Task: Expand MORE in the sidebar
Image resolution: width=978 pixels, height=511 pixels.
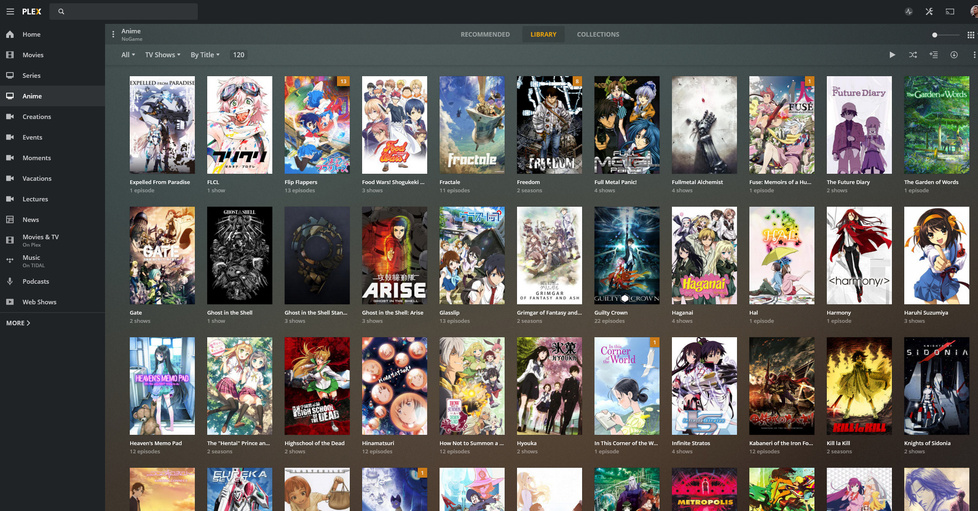Action: click(x=18, y=323)
